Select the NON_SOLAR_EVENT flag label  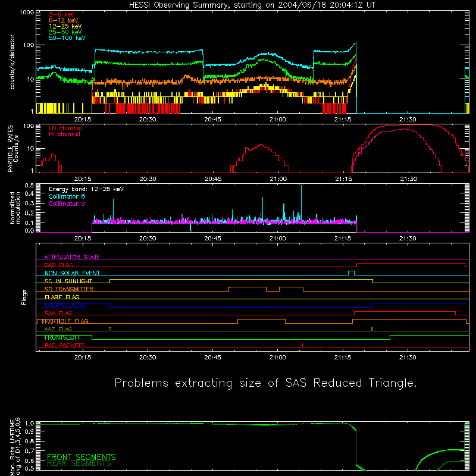72,273
